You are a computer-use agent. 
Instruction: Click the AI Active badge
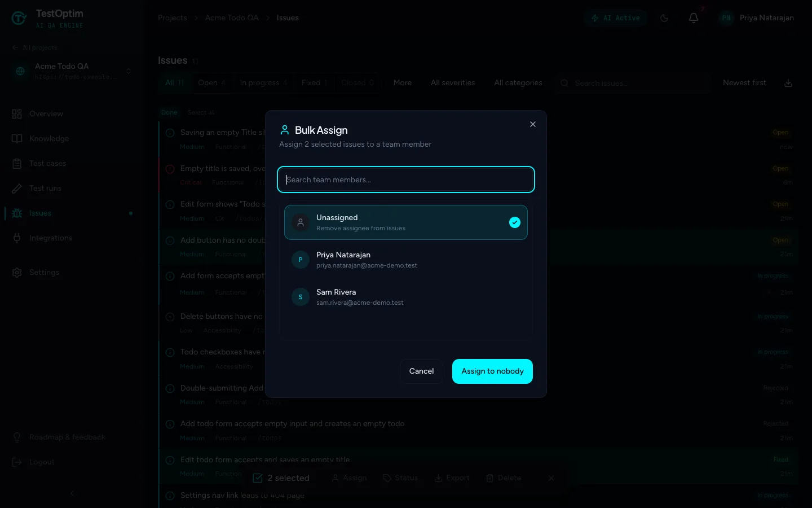pyautogui.click(x=616, y=18)
